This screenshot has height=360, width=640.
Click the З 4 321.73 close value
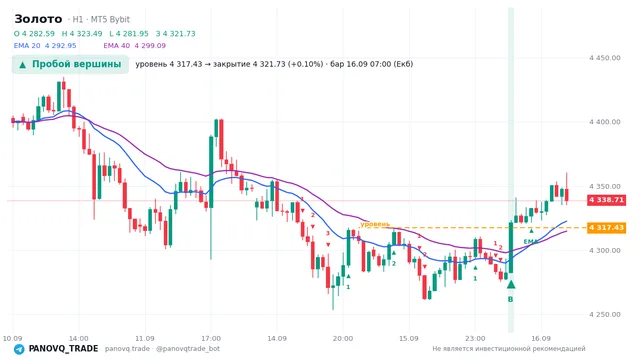(x=176, y=33)
